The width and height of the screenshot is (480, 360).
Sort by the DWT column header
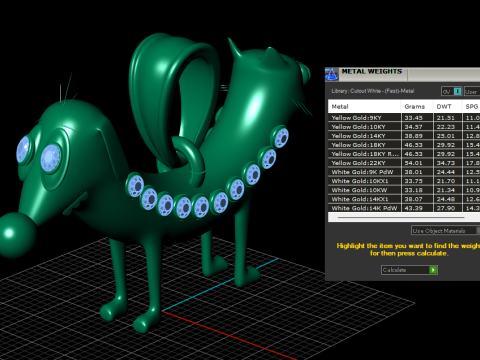(x=447, y=107)
